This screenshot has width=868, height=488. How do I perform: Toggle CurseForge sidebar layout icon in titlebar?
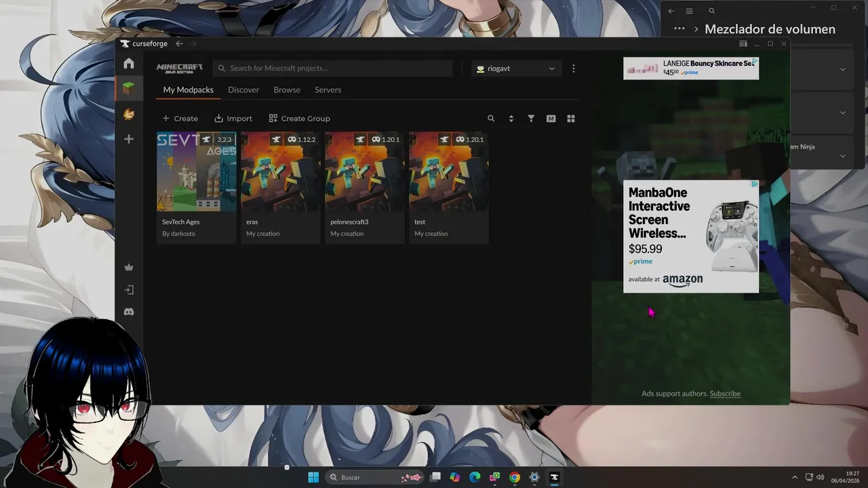tap(743, 43)
